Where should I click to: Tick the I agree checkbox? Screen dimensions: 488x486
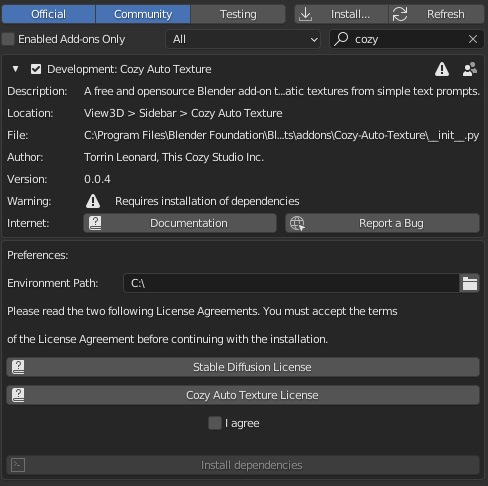point(215,423)
